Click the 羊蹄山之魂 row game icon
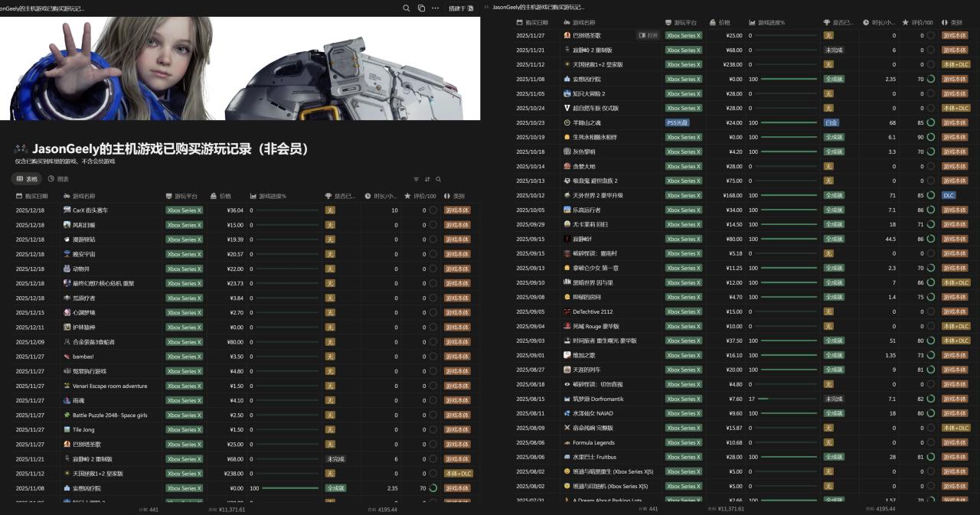980x515 pixels. (567, 122)
